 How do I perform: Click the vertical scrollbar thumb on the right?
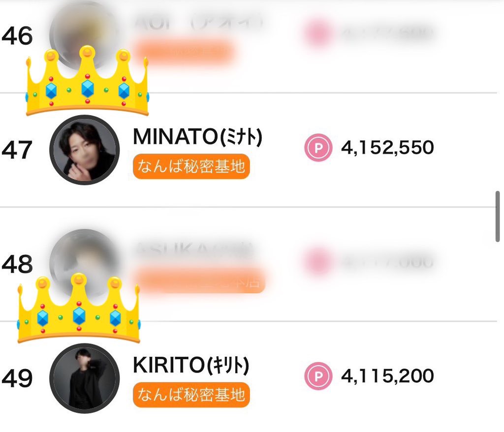[498, 216]
